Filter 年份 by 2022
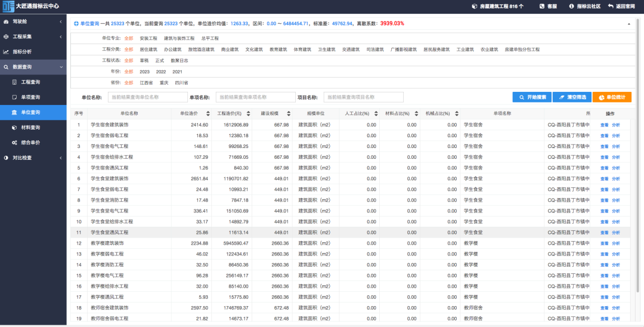 (161, 72)
